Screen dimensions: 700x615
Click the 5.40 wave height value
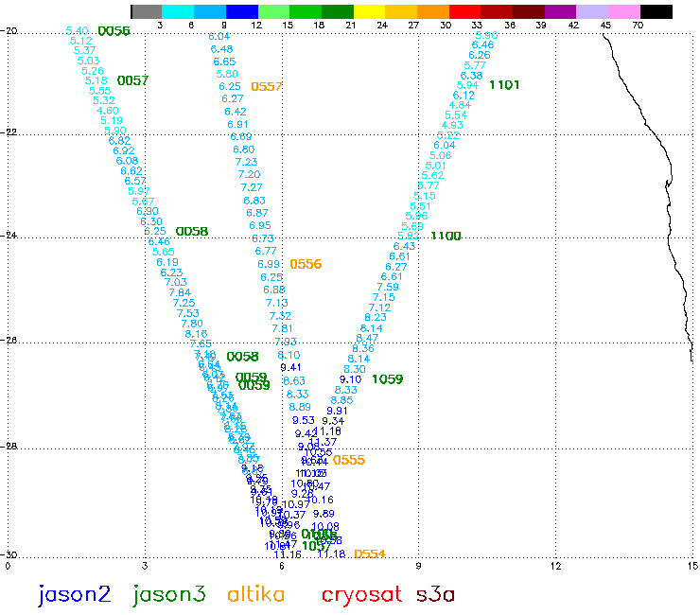77,31
